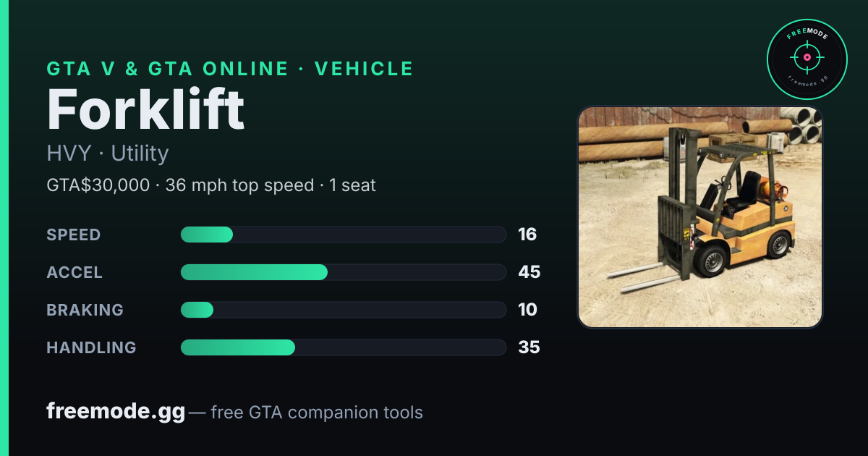Click the GTA$30,000 price line
The height and width of the screenshot is (456, 868).
pyautogui.click(x=211, y=185)
